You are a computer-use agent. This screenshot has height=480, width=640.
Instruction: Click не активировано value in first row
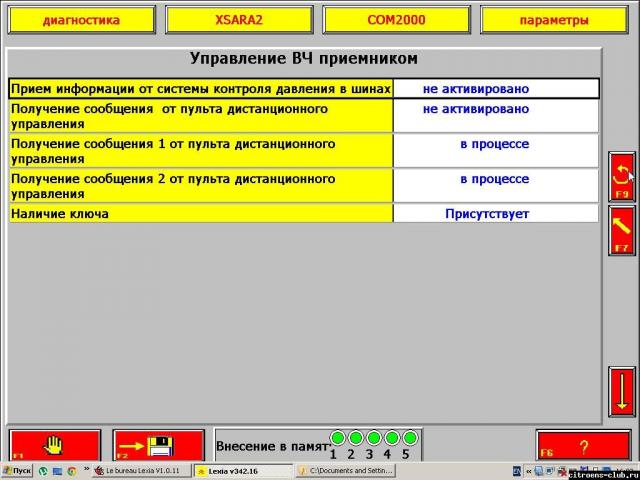pyautogui.click(x=496, y=89)
